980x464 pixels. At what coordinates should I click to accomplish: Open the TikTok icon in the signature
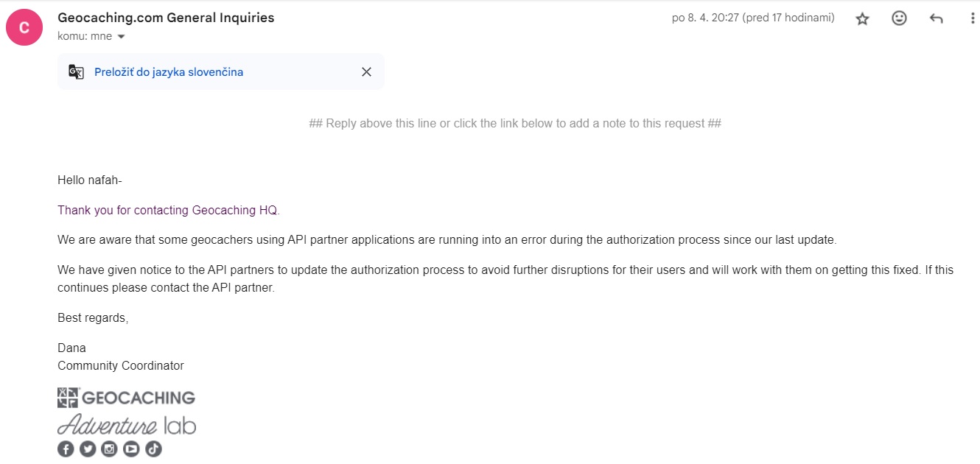[153, 449]
